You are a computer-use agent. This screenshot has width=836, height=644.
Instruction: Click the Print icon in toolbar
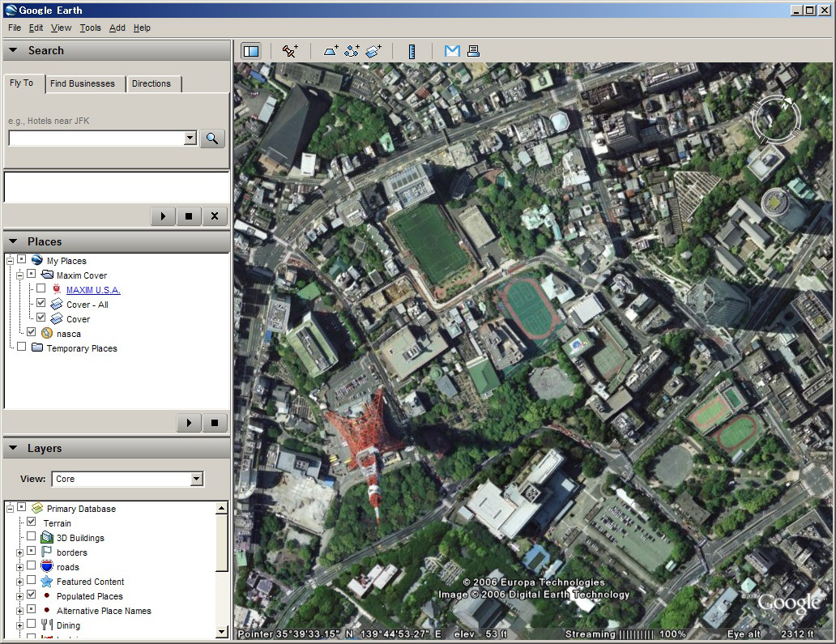click(x=473, y=51)
